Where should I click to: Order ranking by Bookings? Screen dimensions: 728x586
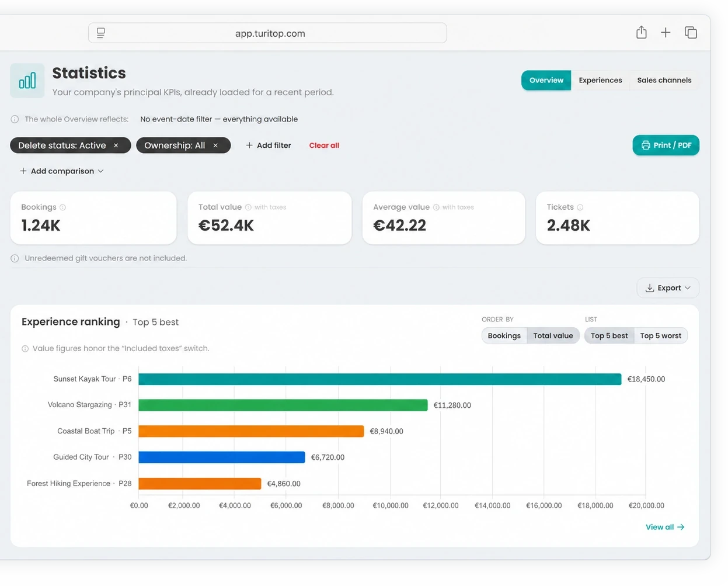(x=504, y=336)
